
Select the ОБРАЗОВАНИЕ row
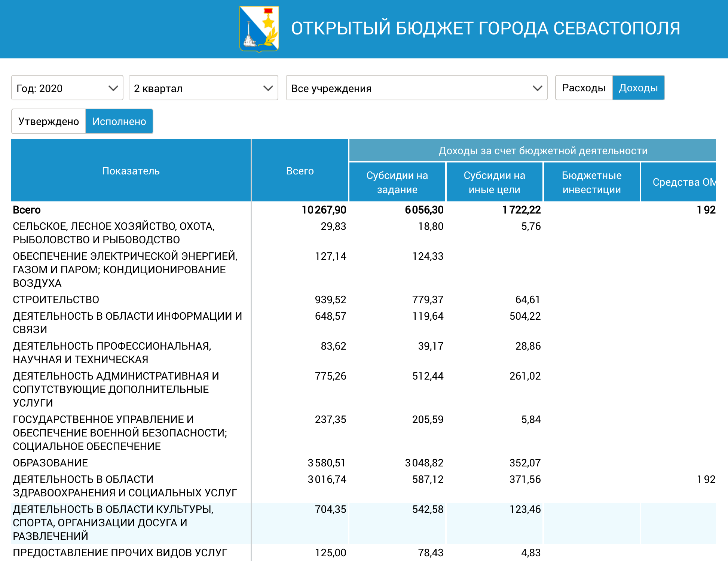[x=51, y=463]
